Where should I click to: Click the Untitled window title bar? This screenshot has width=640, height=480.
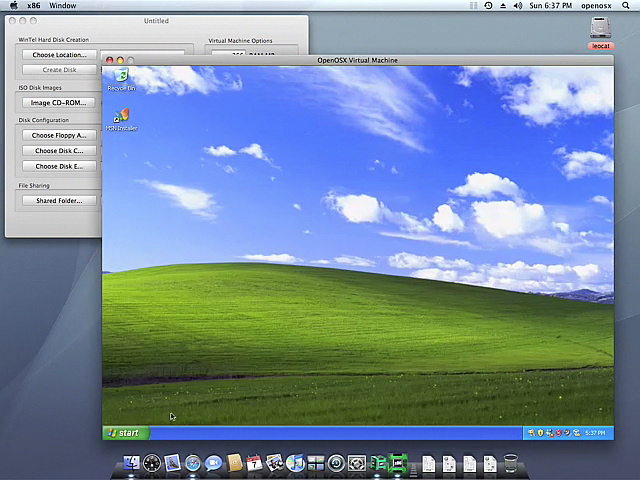point(156,21)
